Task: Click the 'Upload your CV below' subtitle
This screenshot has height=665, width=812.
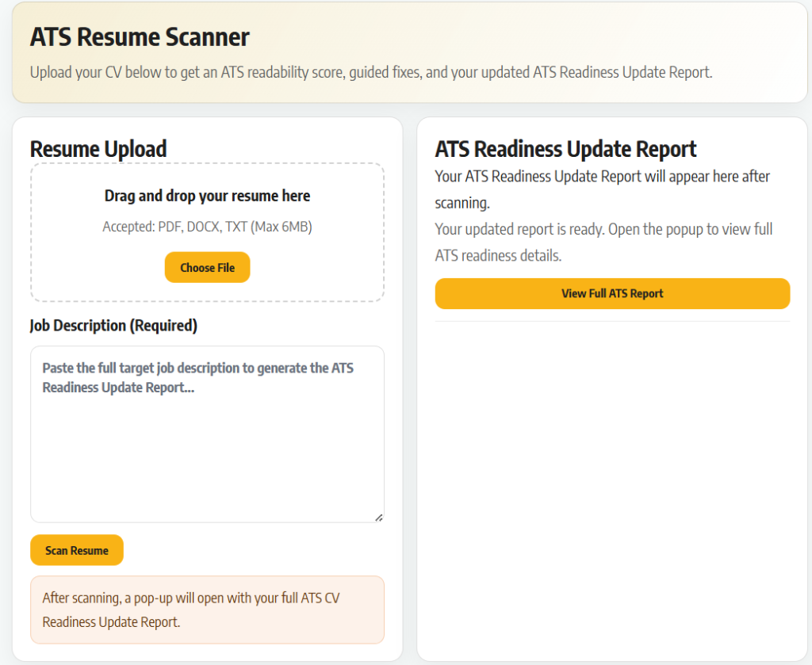Action: tap(371, 72)
